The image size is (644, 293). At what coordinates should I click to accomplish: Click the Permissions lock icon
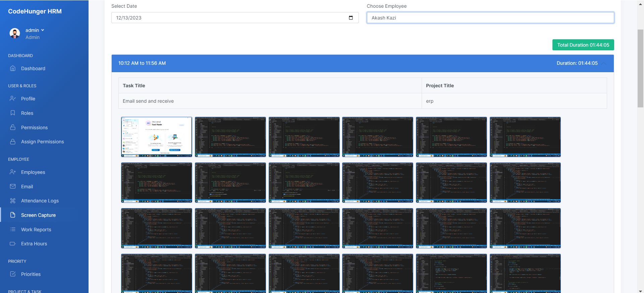click(x=13, y=128)
